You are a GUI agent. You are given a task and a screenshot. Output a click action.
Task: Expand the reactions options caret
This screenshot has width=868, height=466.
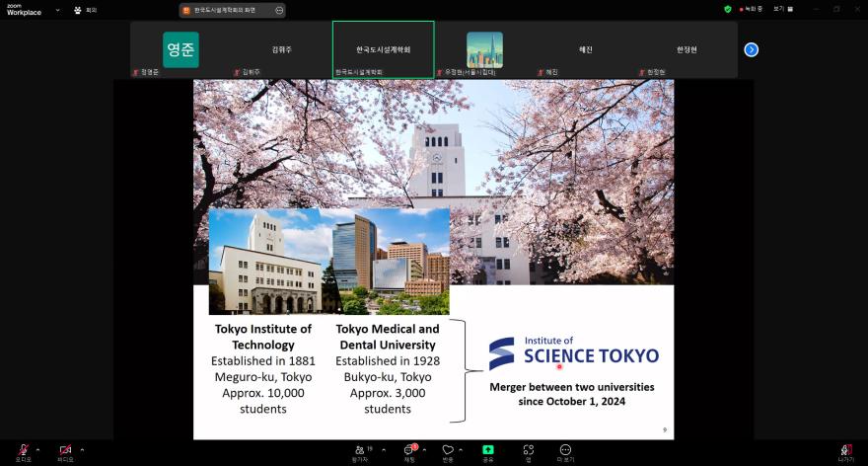461,450
